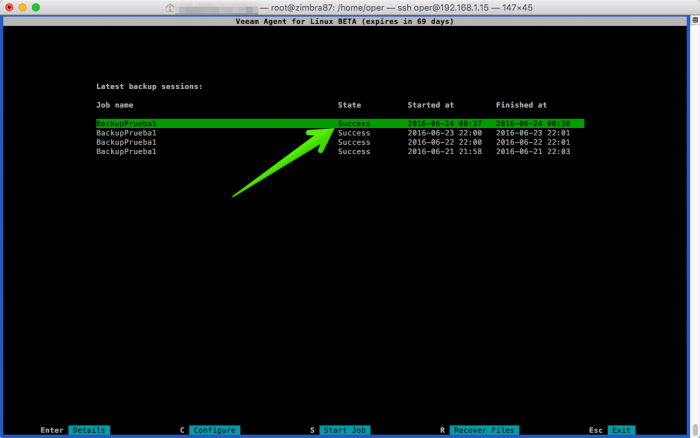Select the Details button in footer

(89, 430)
